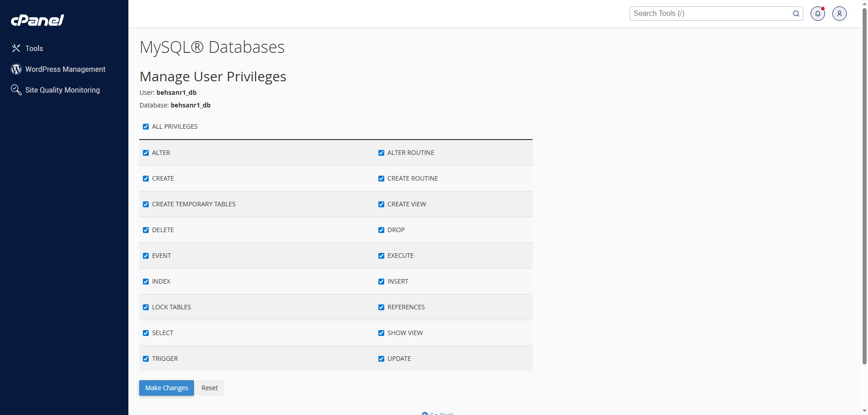Viewport: 868px width, 415px height.
Task: Open the notifications bell icon
Action: [x=817, y=14]
